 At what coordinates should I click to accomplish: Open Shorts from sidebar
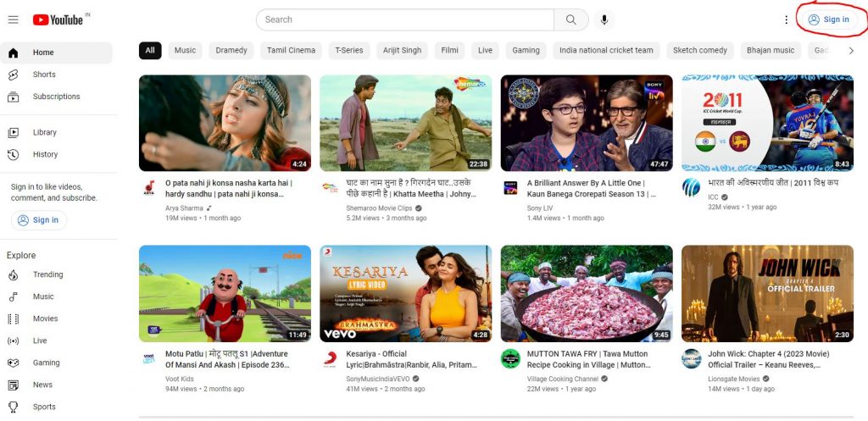click(56, 75)
